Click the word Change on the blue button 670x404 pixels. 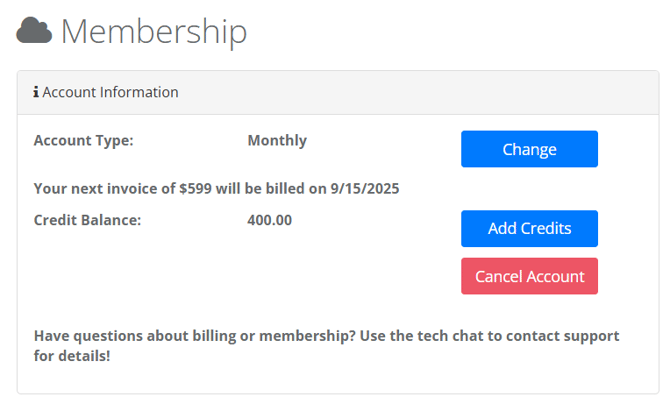click(x=529, y=150)
